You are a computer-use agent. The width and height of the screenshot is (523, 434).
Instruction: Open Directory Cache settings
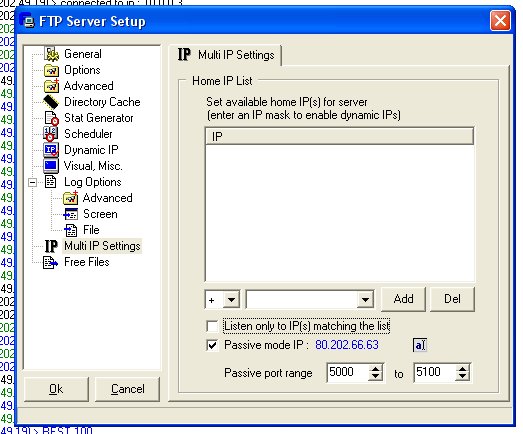point(102,102)
